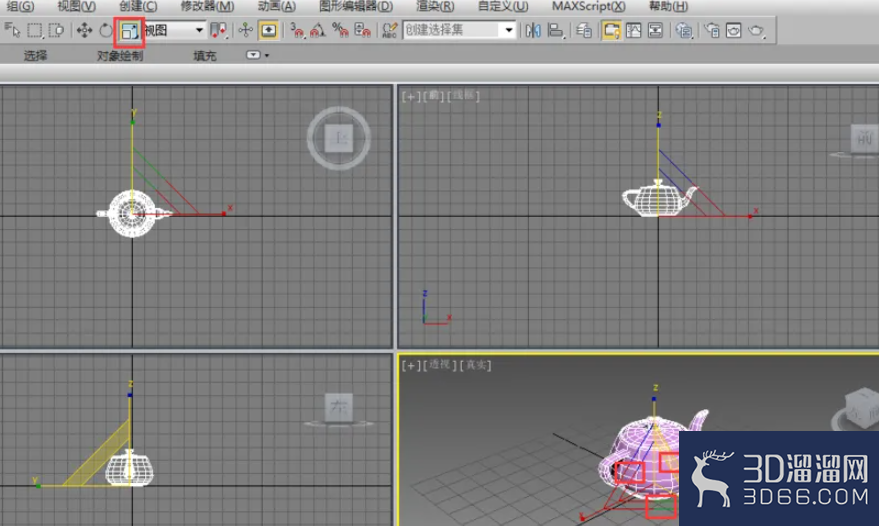This screenshot has height=526, width=879.
Task: Click the 创建选择集 text field
Action: [x=451, y=30]
